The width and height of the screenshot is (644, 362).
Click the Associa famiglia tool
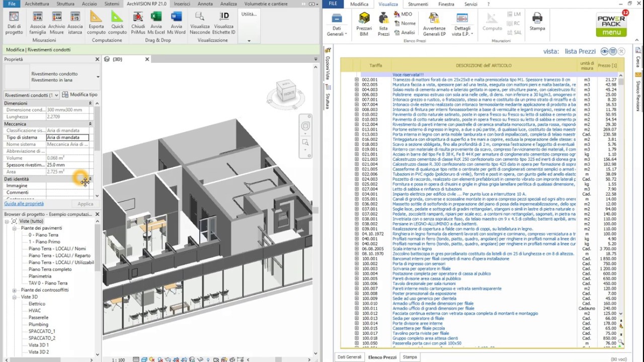coord(38,23)
